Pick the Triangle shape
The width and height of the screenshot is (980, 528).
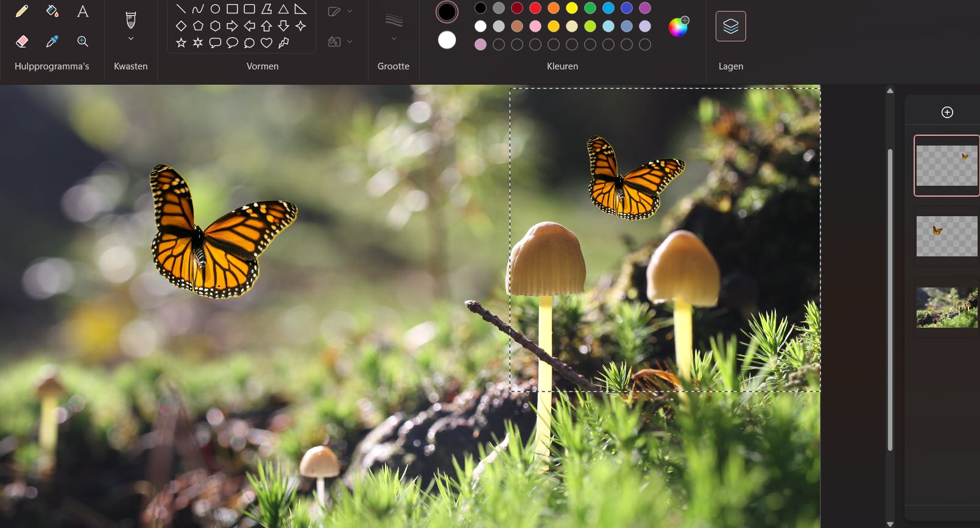point(283,9)
